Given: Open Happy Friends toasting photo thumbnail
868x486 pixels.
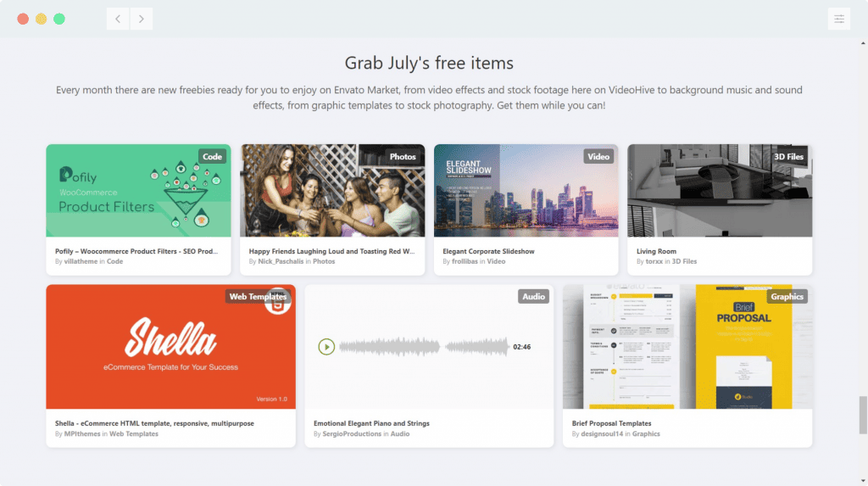Looking at the screenshot, I should pyautogui.click(x=332, y=191).
